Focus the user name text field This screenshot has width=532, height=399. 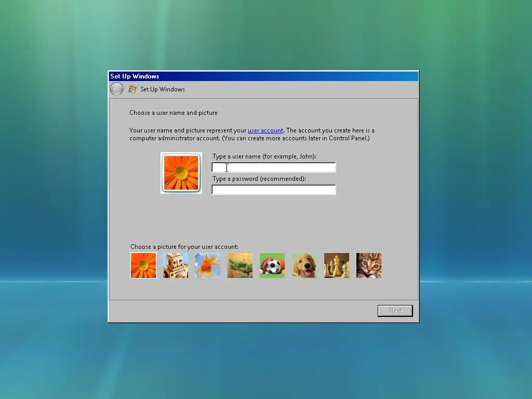(x=274, y=167)
